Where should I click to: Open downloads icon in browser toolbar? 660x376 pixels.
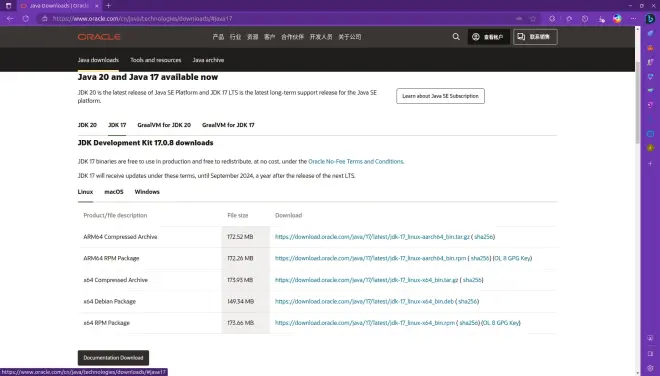pyautogui.click(x=602, y=19)
